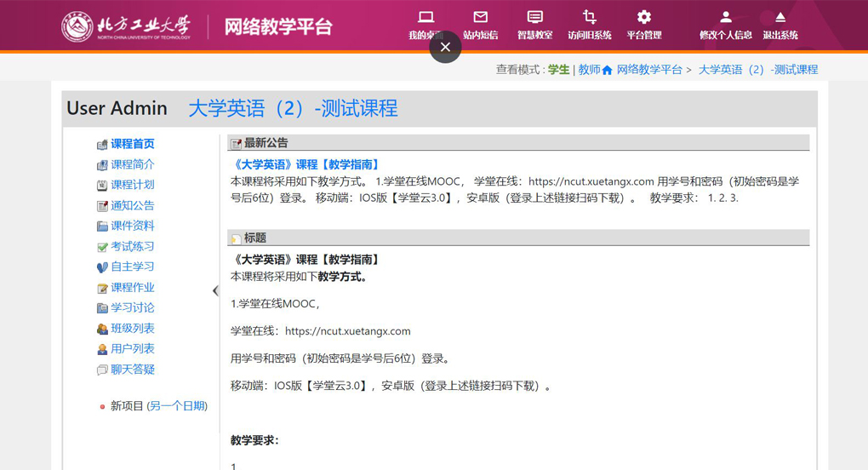
Task: Click the 另一个日期 link
Action: click(177, 406)
